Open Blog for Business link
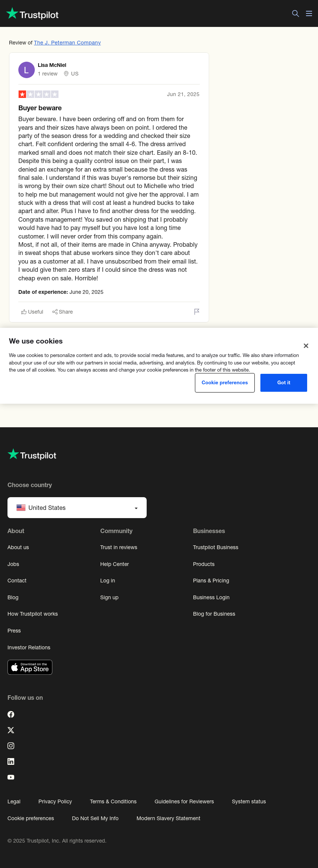The height and width of the screenshot is (868, 318). 214,614
